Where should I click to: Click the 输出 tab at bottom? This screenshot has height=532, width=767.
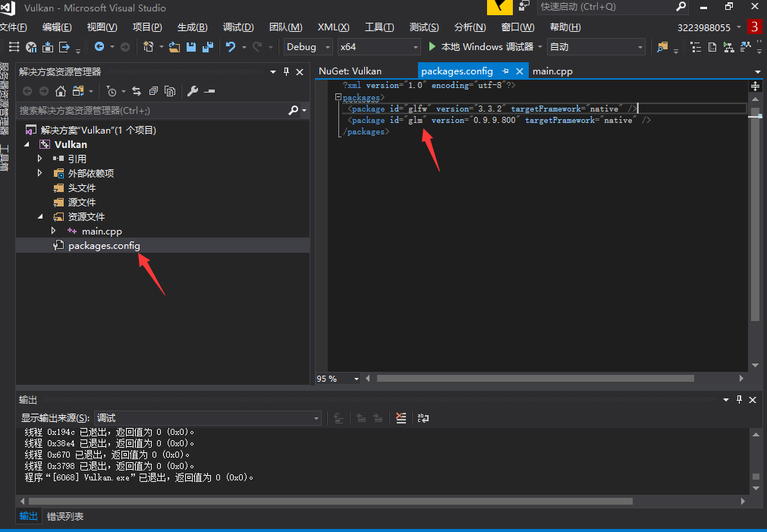click(x=28, y=516)
